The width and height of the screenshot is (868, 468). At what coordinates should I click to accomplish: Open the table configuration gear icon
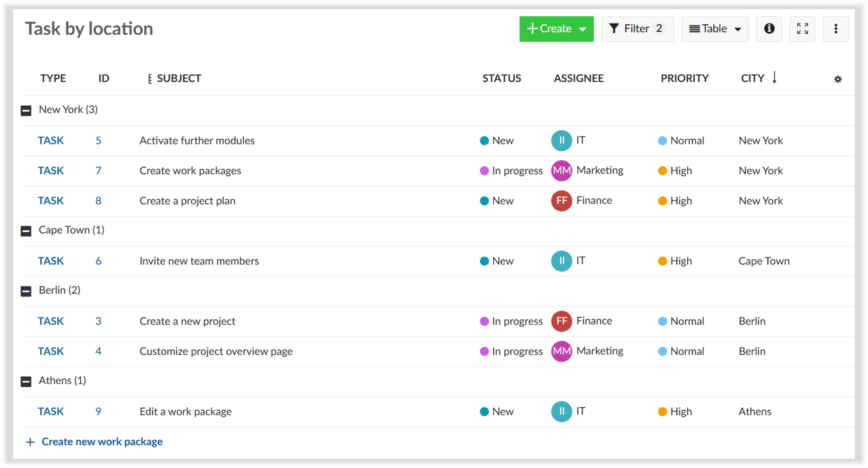(838, 78)
